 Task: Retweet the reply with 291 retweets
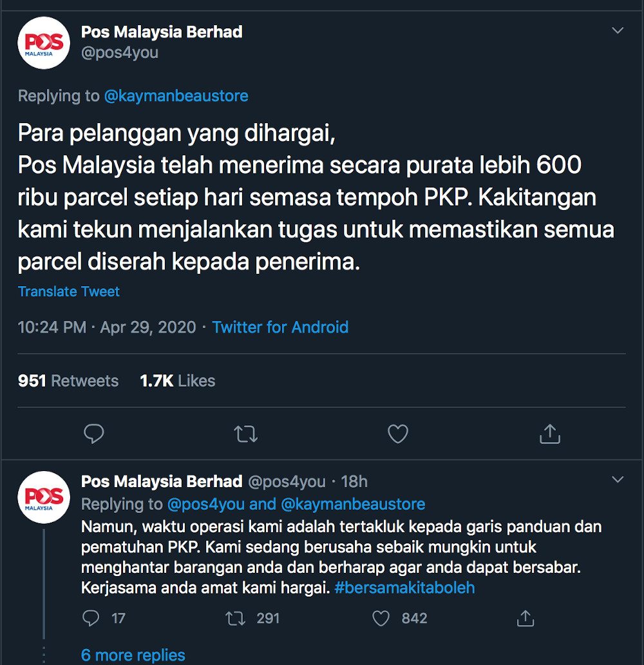click(234, 618)
